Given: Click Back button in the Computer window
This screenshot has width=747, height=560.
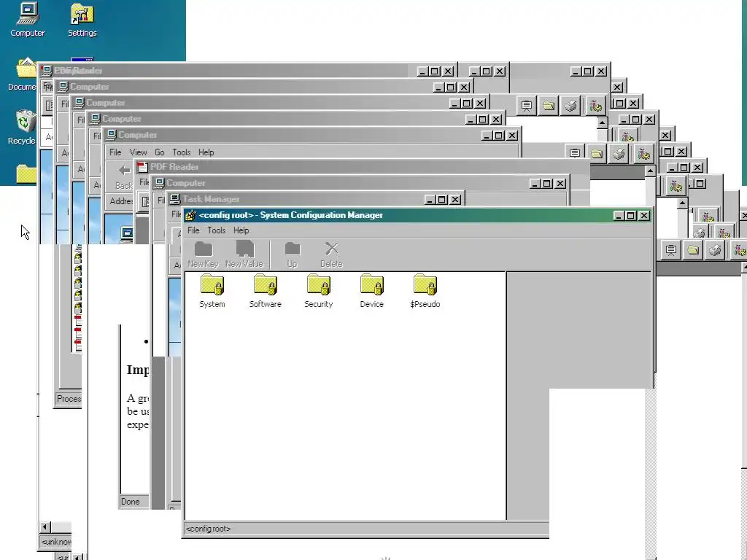Looking at the screenshot, I should click(124, 176).
